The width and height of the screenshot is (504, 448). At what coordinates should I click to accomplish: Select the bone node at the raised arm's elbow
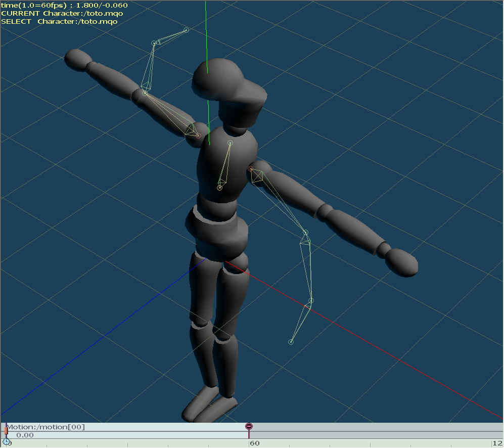[145, 93]
